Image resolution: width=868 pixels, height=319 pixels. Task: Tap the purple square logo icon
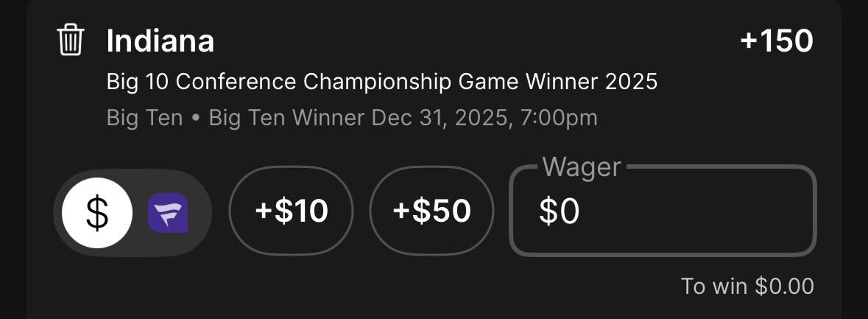click(x=168, y=214)
